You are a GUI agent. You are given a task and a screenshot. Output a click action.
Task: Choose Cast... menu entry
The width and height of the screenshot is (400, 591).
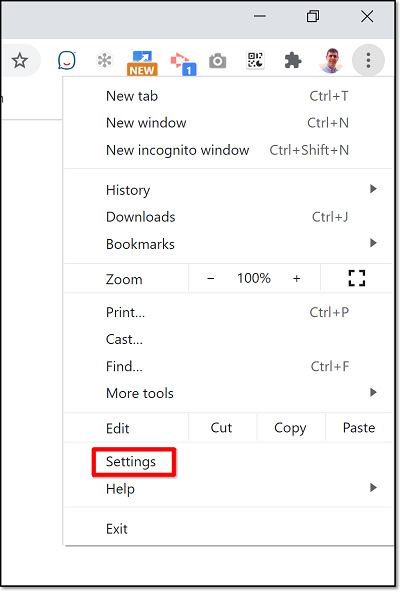[x=228, y=339]
